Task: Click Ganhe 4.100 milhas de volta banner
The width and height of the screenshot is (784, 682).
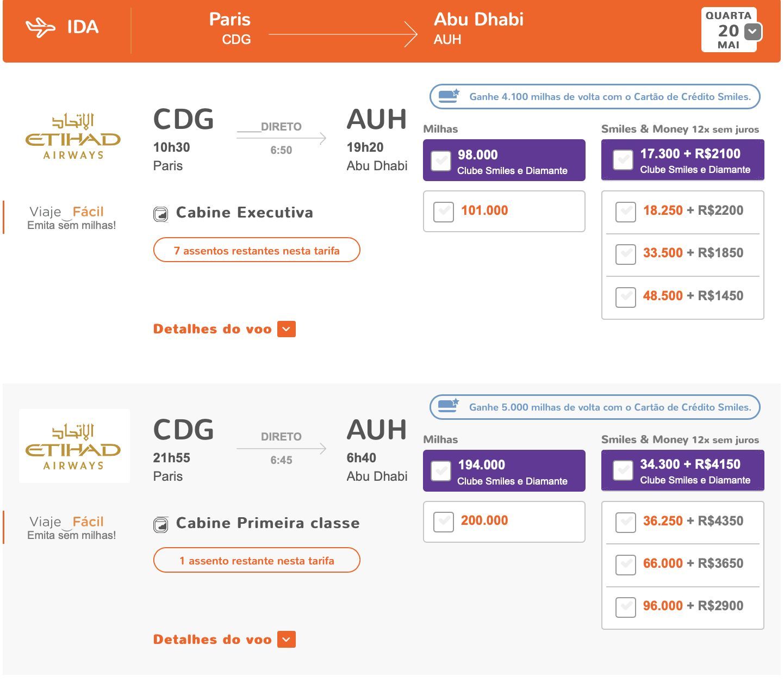Action: click(595, 97)
